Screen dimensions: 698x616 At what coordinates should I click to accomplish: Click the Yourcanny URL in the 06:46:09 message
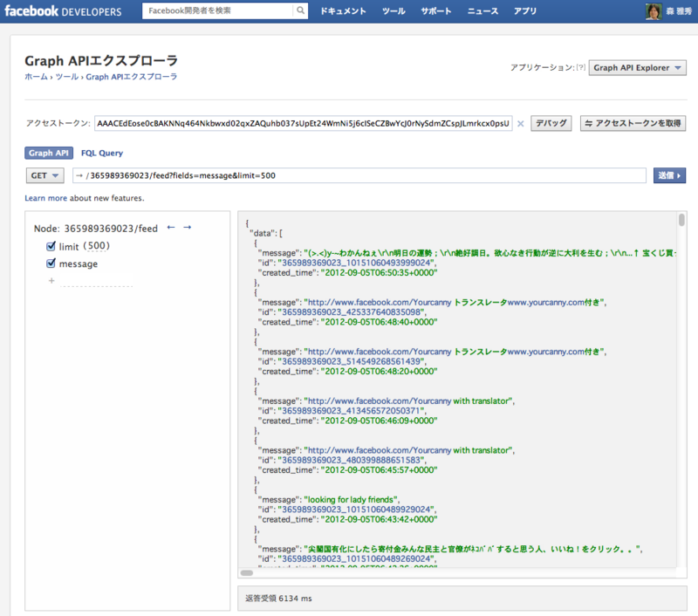pyautogui.click(x=380, y=401)
